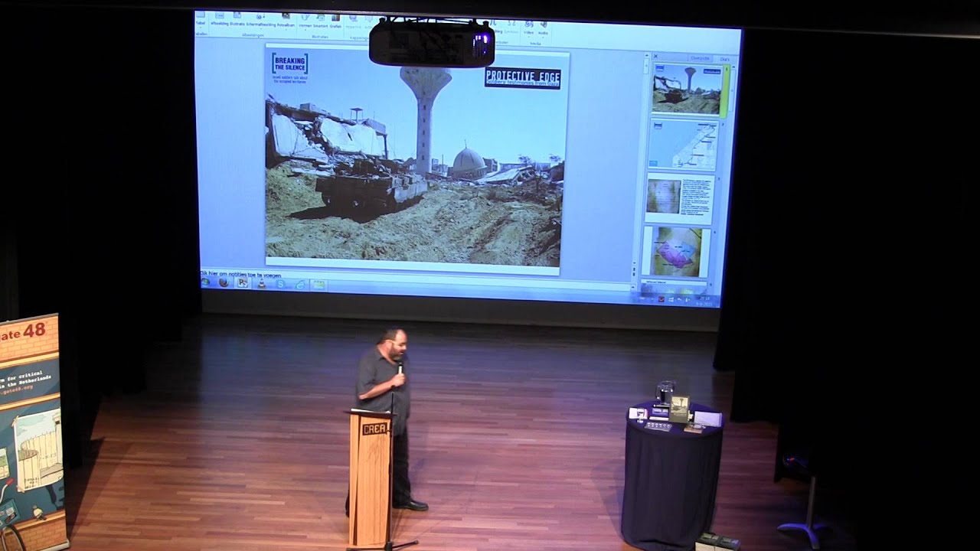The width and height of the screenshot is (980, 551).
Task: Open the file explorer taskbar icon
Action: coord(318,285)
